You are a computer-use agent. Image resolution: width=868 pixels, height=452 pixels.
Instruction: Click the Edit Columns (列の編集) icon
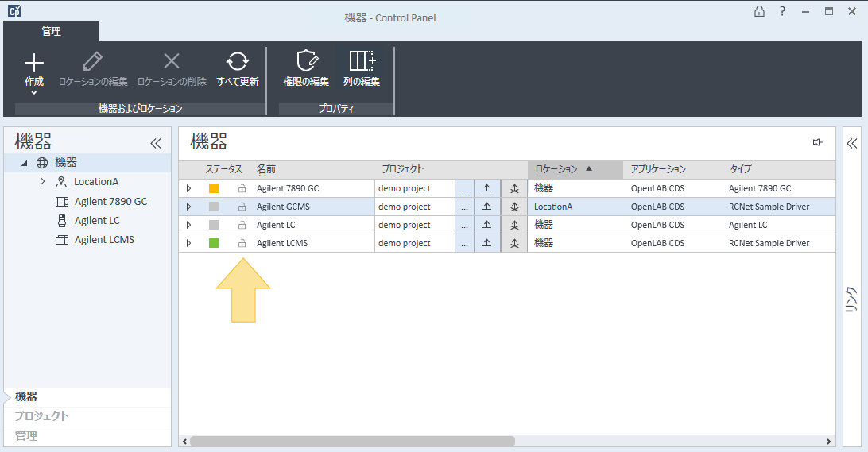[x=362, y=61]
